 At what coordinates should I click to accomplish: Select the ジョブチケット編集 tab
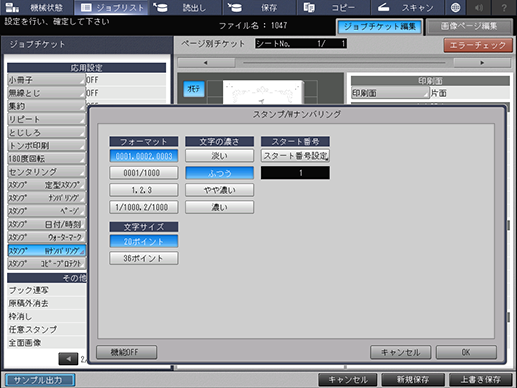(380, 27)
